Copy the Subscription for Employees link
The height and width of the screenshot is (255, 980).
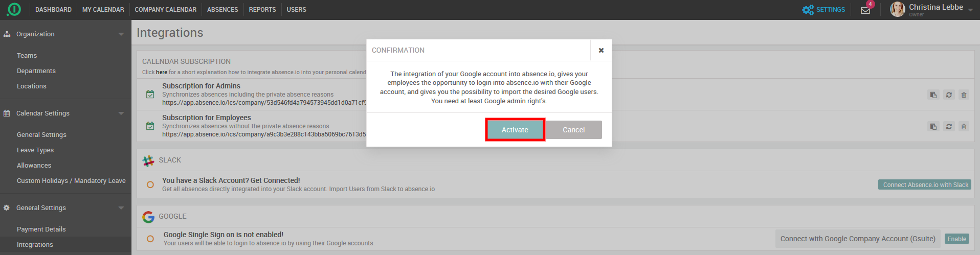933,127
